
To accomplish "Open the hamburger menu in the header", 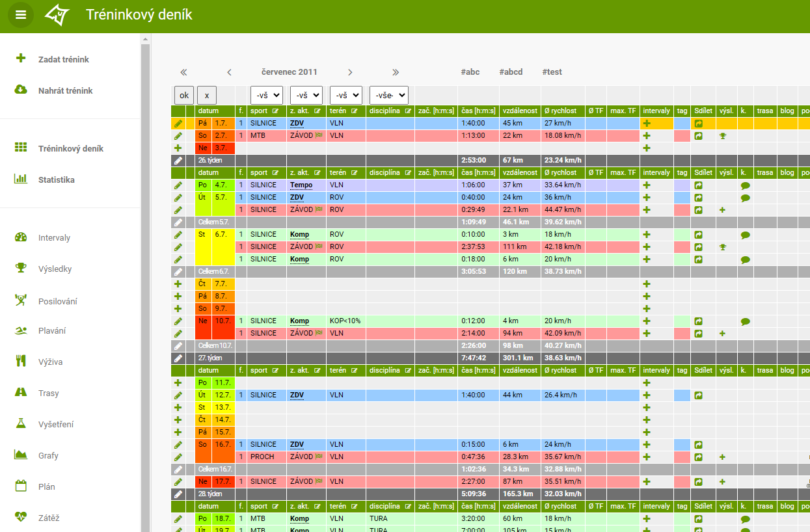I will click(21, 15).
